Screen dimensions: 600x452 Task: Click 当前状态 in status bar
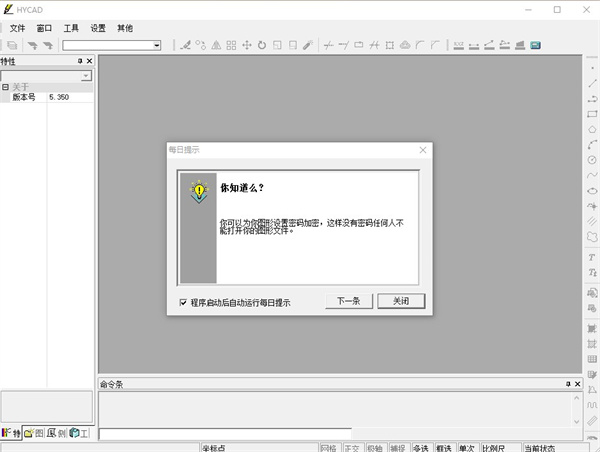click(x=556, y=448)
